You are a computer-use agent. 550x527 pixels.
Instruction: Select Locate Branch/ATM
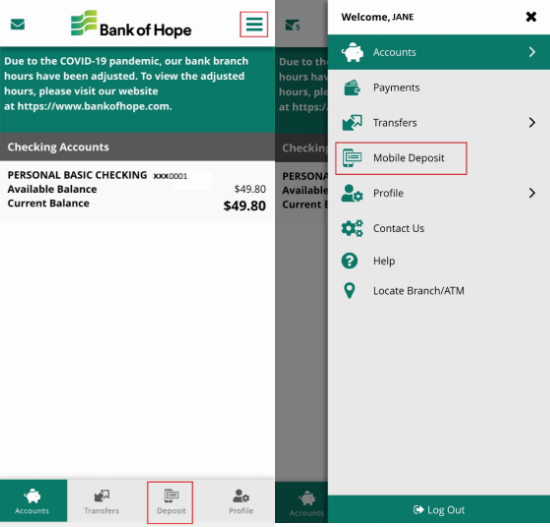click(439, 291)
